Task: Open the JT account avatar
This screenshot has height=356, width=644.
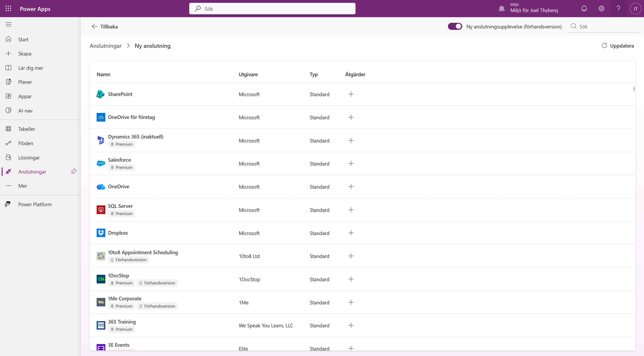Action: tap(635, 8)
